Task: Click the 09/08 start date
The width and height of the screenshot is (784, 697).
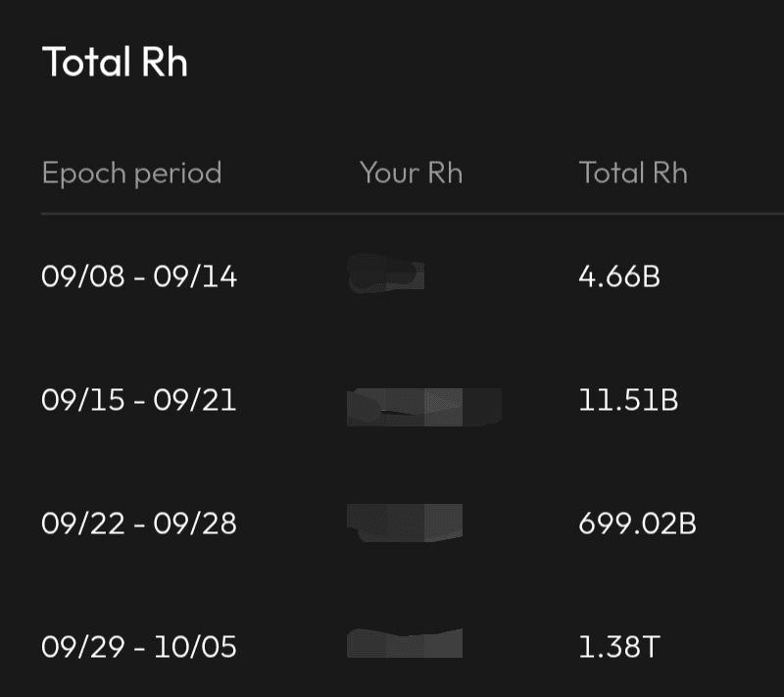Action: coord(83,277)
